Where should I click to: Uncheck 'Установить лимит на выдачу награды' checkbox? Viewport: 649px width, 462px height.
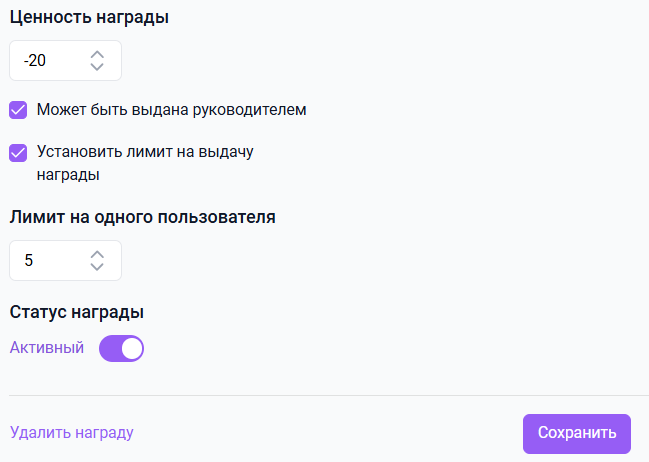coord(18,153)
